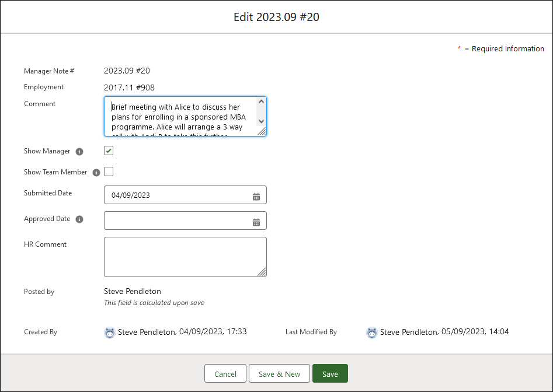Focus the empty Approved Date field

point(175,221)
